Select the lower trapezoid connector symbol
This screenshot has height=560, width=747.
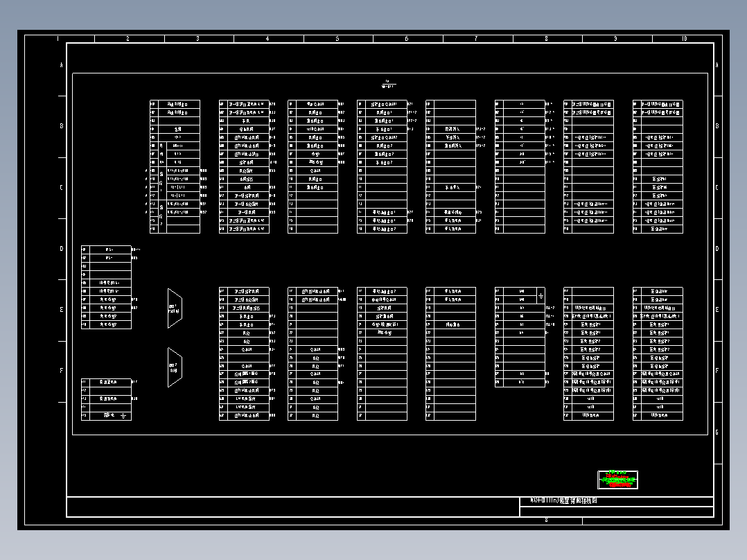pyautogui.click(x=175, y=367)
